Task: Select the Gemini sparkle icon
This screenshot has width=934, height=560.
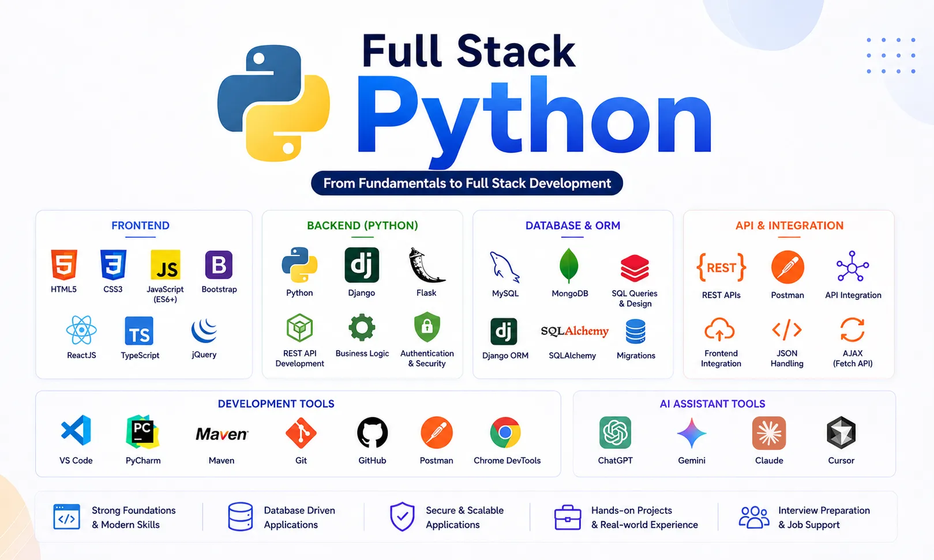Action: coord(692,433)
